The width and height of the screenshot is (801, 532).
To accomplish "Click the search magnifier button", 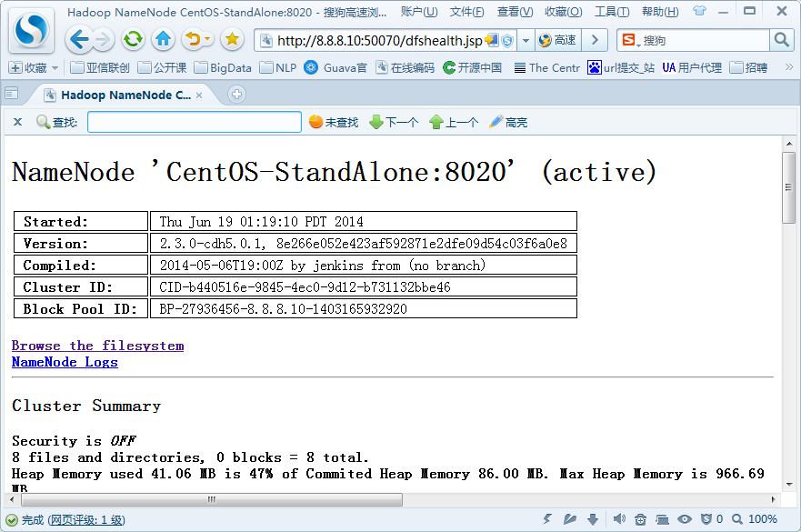I will click(x=781, y=40).
